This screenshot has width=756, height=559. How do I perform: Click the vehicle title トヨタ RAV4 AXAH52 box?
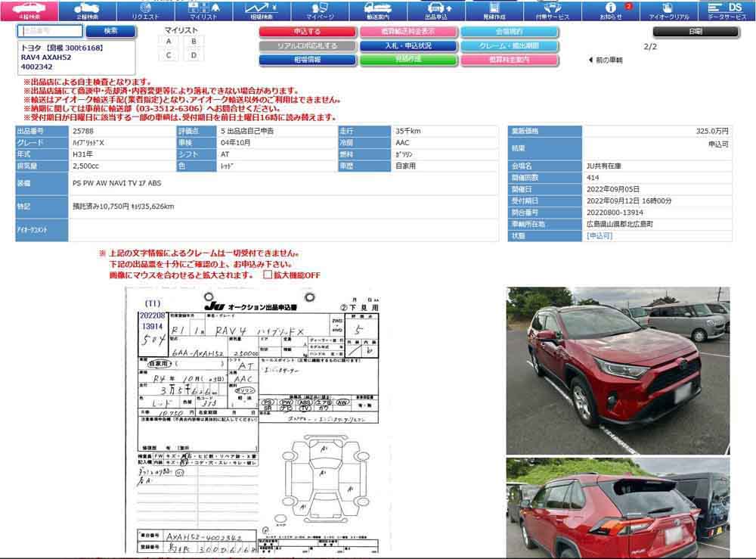pyautogui.click(x=76, y=57)
